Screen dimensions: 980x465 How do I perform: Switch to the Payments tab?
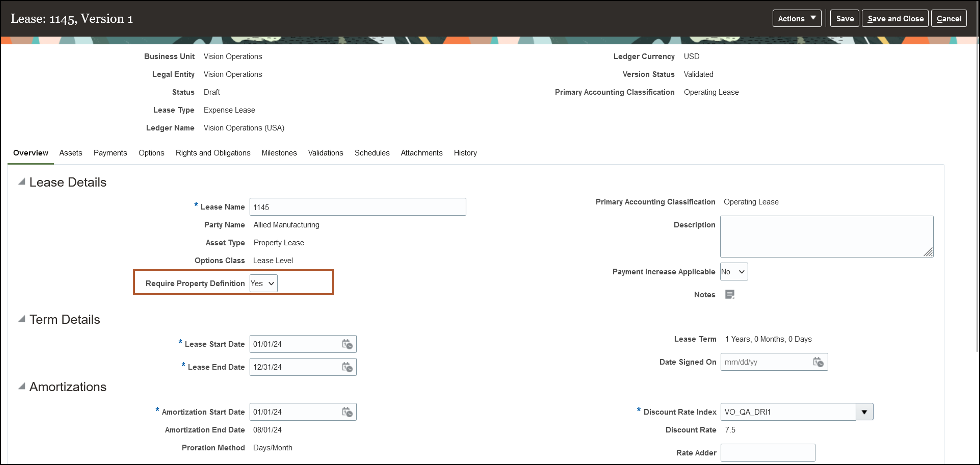(110, 153)
